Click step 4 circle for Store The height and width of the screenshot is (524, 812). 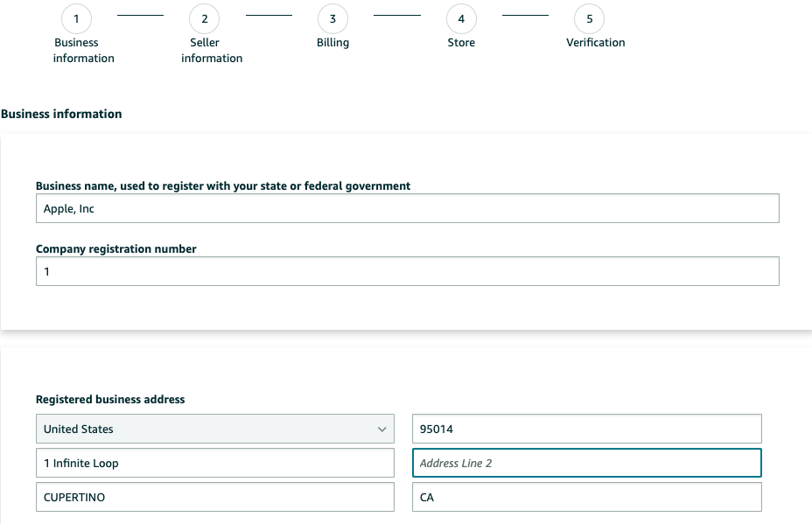[461, 18]
